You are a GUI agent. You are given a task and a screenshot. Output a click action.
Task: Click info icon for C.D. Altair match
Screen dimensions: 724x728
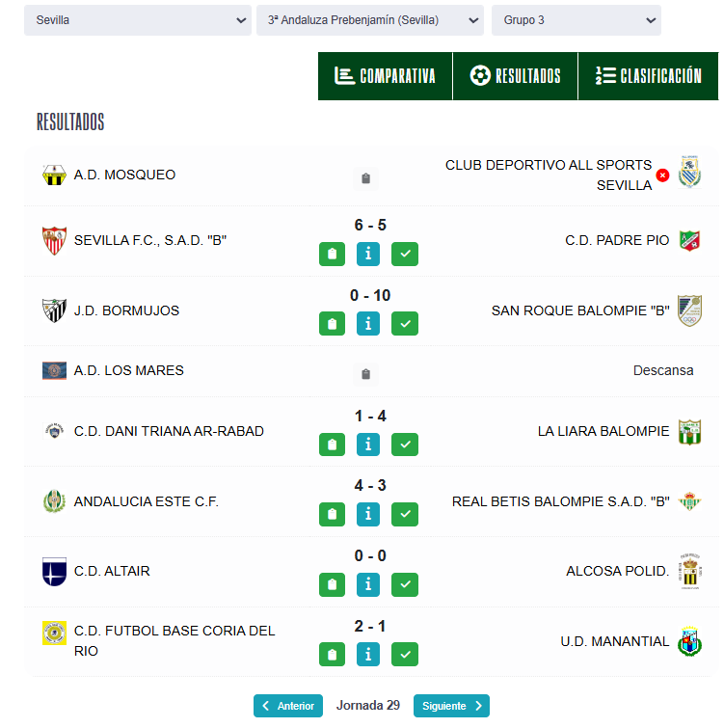[x=368, y=584]
